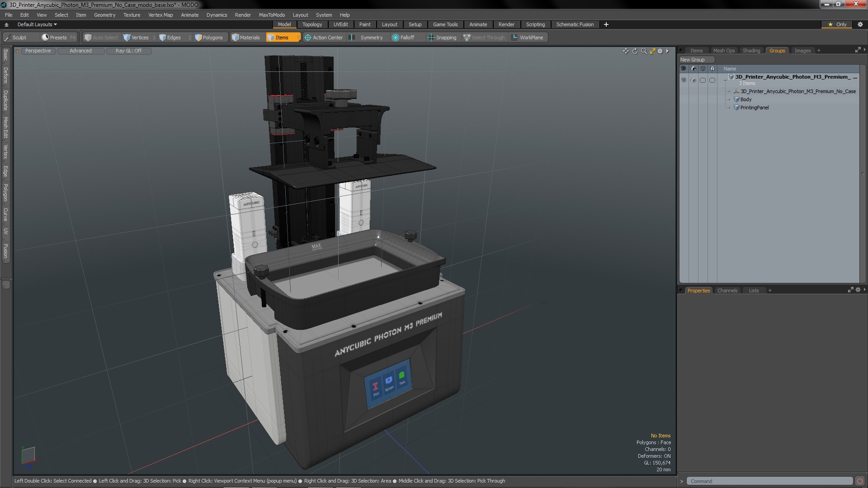Click the viewport rotate icon
The image size is (868, 488).
coord(635,51)
